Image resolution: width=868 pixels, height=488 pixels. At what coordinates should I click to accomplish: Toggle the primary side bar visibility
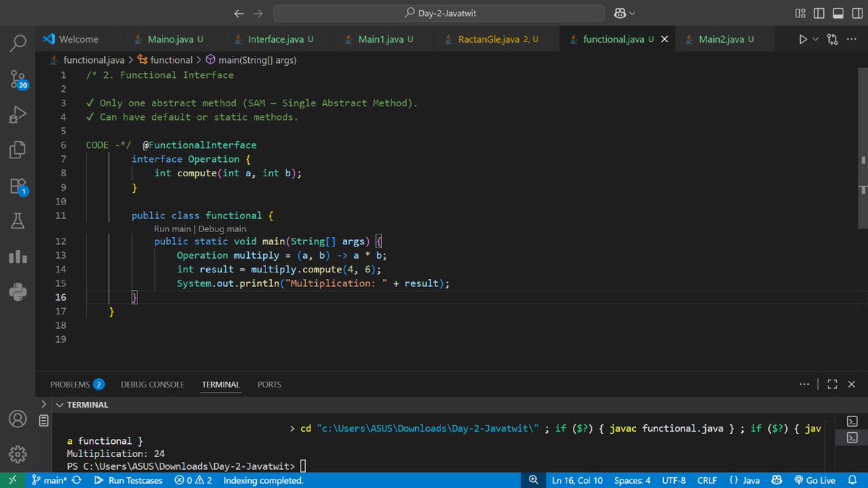819,13
